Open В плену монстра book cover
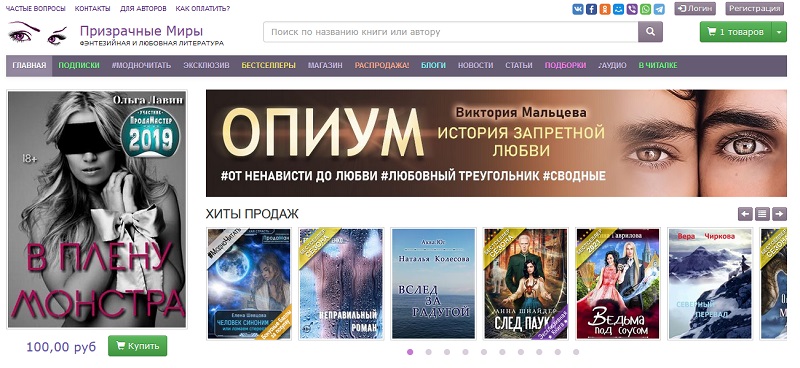This screenshot has width=800, height=368. (x=97, y=209)
